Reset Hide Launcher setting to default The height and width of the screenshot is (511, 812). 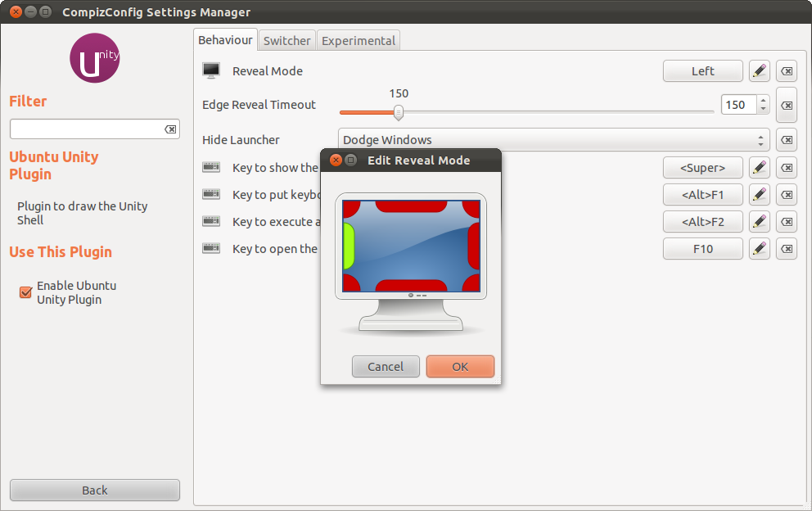tap(787, 140)
